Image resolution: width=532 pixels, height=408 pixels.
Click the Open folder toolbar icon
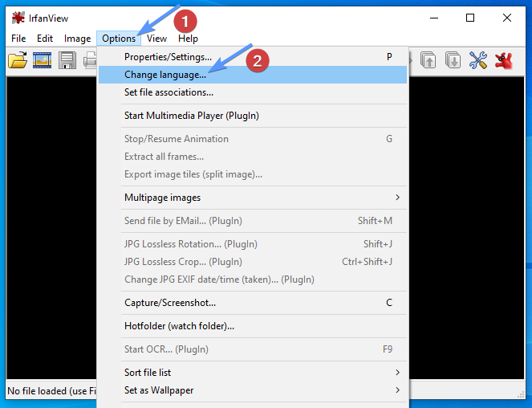(x=18, y=60)
